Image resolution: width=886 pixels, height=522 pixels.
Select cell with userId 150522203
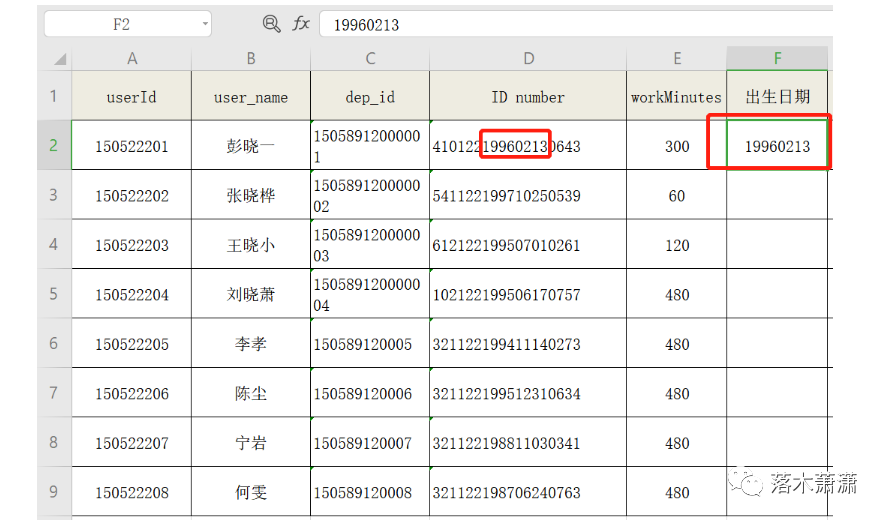pyautogui.click(x=132, y=244)
